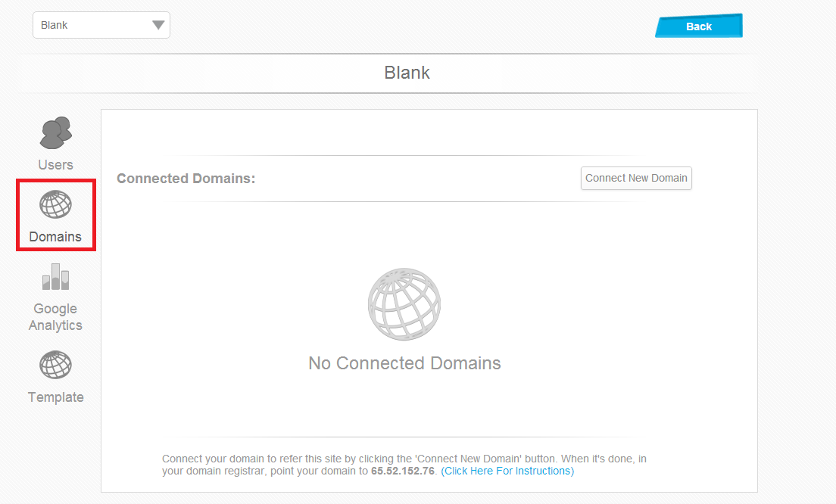Click the text Blank inside the selector
The image size is (836, 504).
55,25
